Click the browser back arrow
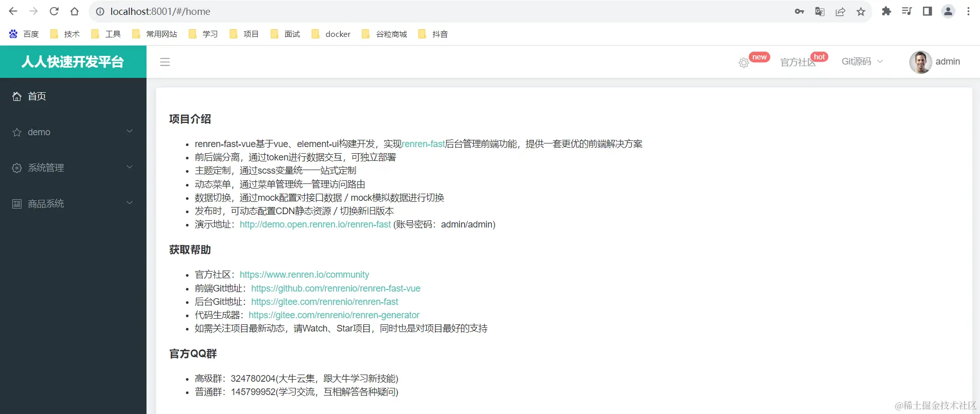Viewport: 980px width, 414px height. (13, 11)
